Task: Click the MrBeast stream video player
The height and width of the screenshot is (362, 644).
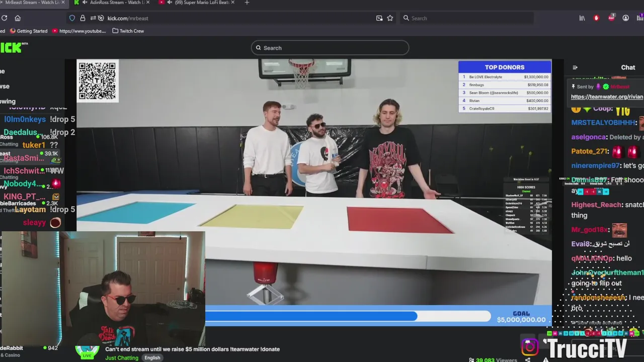Action: pyautogui.click(x=314, y=193)
